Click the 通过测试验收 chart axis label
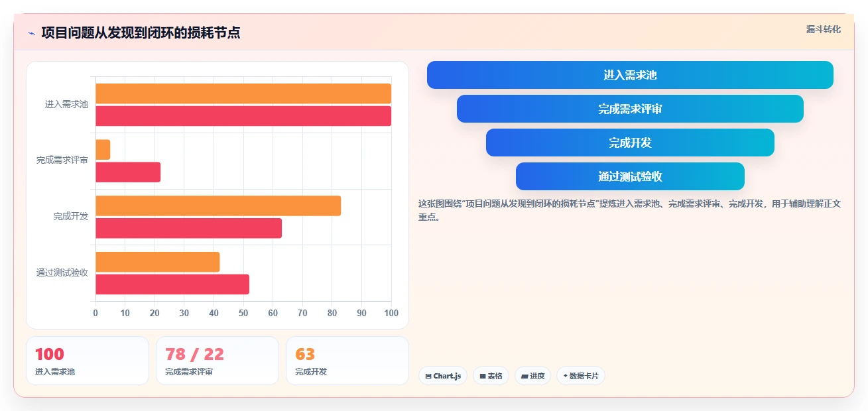Viewport: 868px width, 411px height. coord(62,273)
